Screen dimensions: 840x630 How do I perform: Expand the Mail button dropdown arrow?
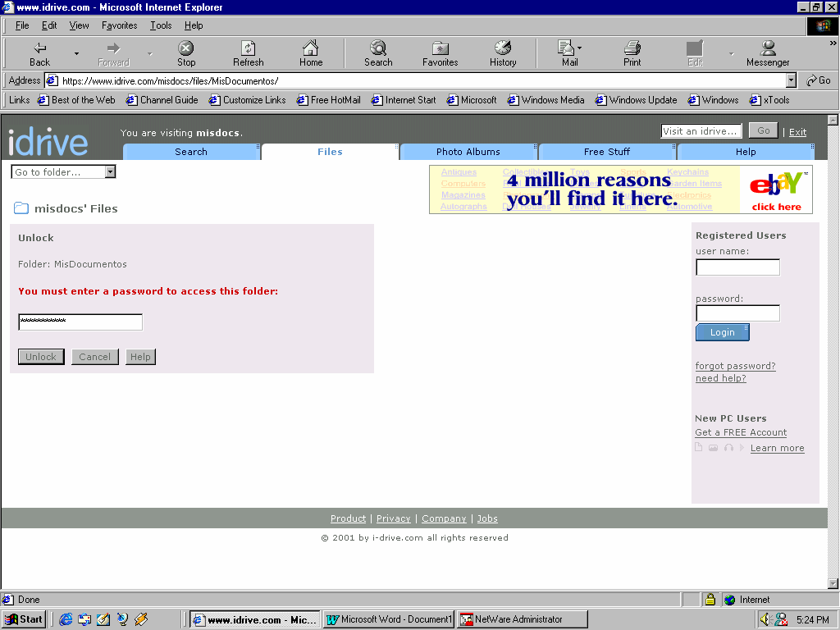[x=579, y=48]
